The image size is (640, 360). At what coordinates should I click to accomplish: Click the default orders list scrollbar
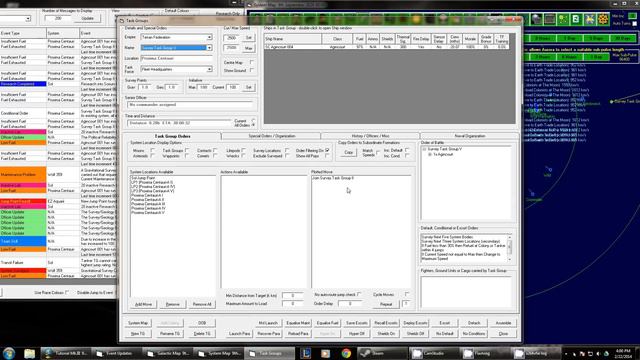[509, 248]
